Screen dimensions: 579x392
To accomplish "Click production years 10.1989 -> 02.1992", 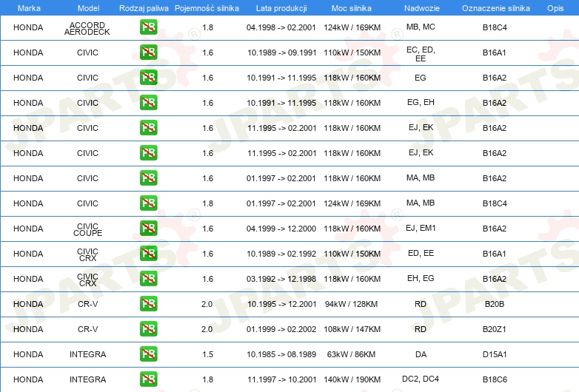I will click(x=282, y=254).
